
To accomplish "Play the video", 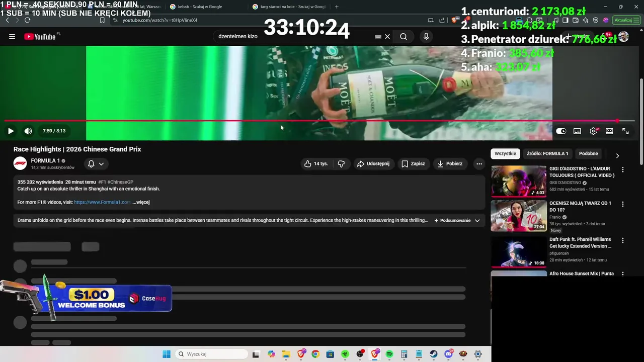I will 11,131.
